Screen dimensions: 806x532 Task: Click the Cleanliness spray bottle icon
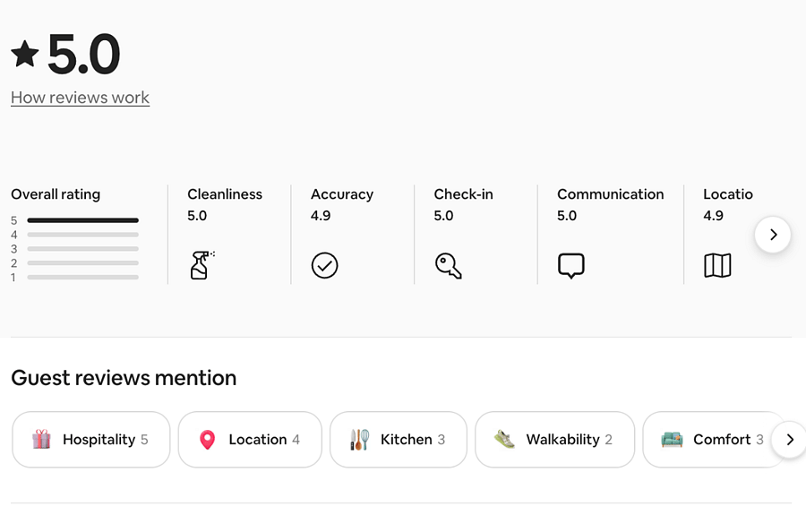click(202, 265)
